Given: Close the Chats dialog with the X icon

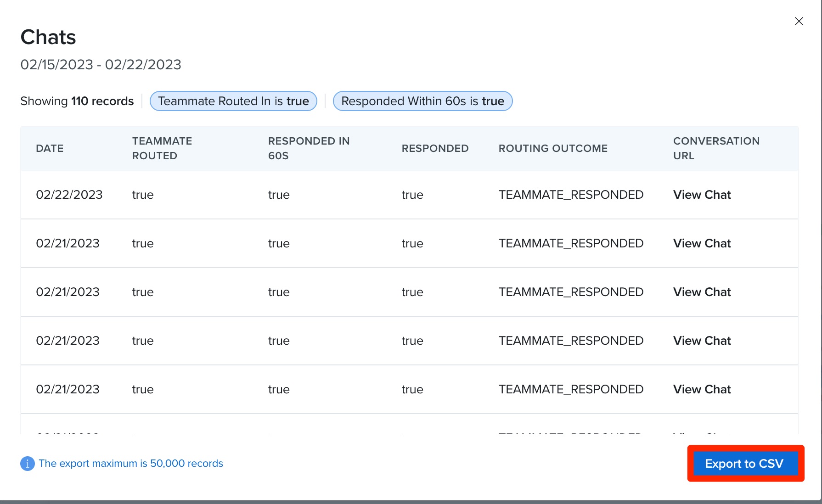Looking at the screenshot, I should click(x=799, y=21).
